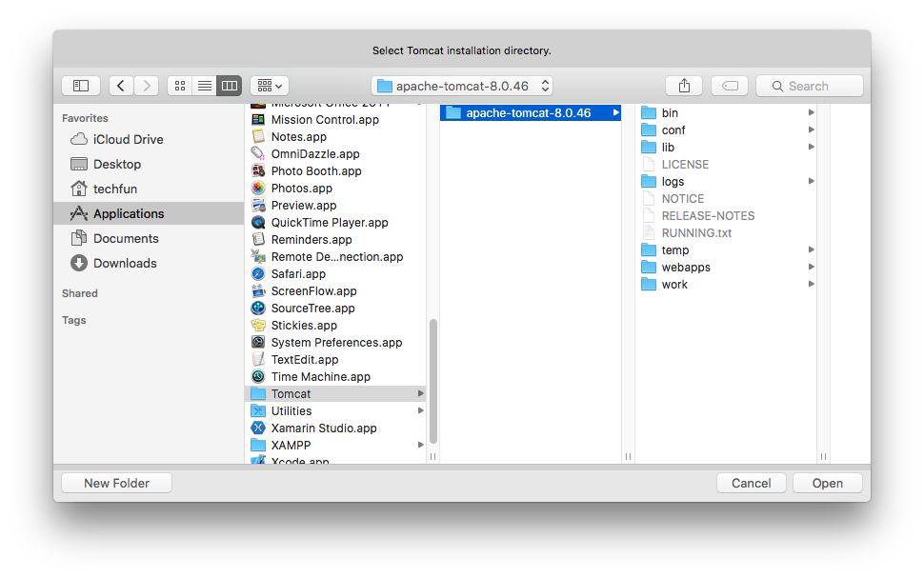Viewport: 924px width, 578px height.
Task: Open the work folder
Action: click(x=727, y=284)
